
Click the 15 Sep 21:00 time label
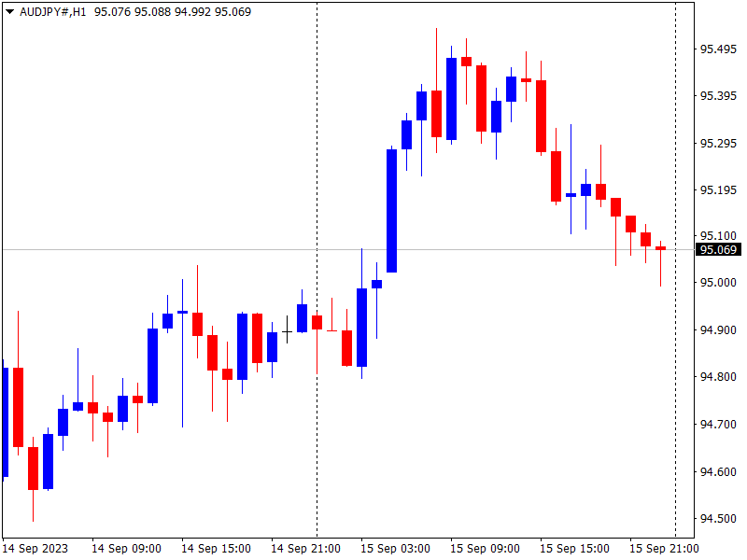coord(664,549)
